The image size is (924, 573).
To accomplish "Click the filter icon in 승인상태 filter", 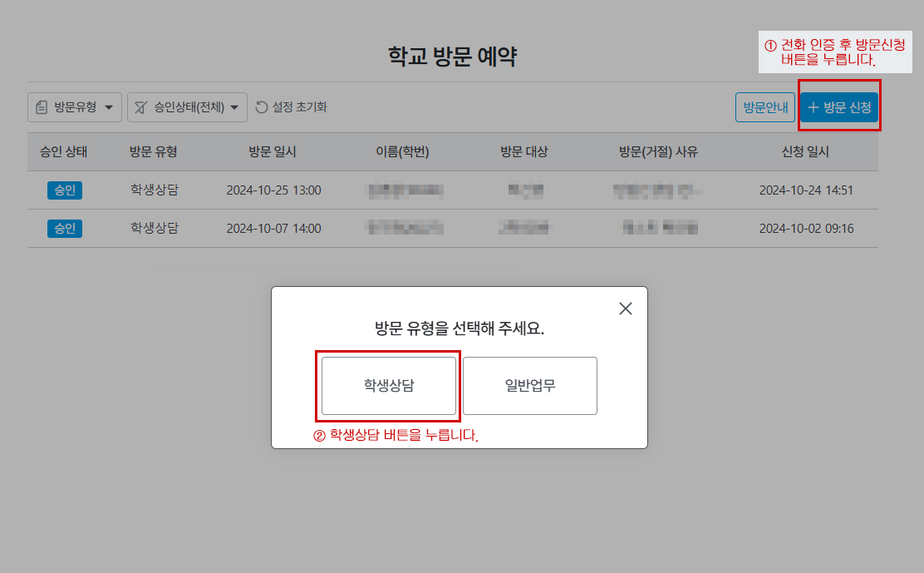I will (x=141, y=107).
